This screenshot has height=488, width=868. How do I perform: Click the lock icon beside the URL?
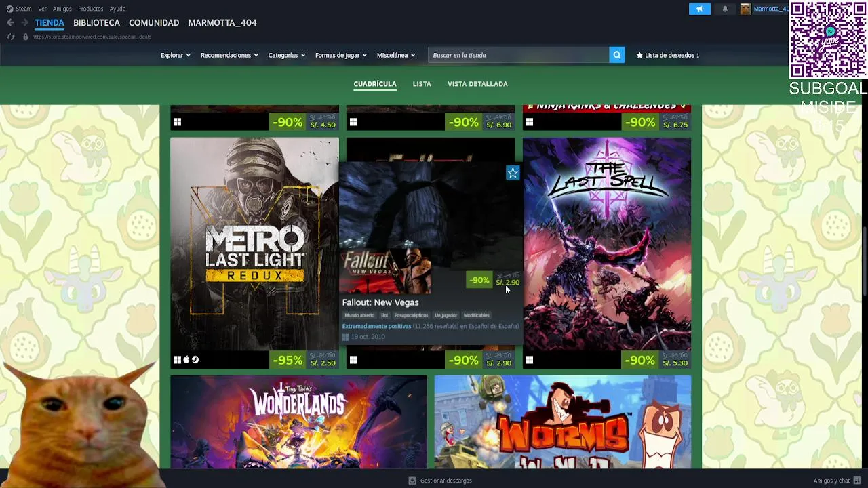click(x=26, y=37)
